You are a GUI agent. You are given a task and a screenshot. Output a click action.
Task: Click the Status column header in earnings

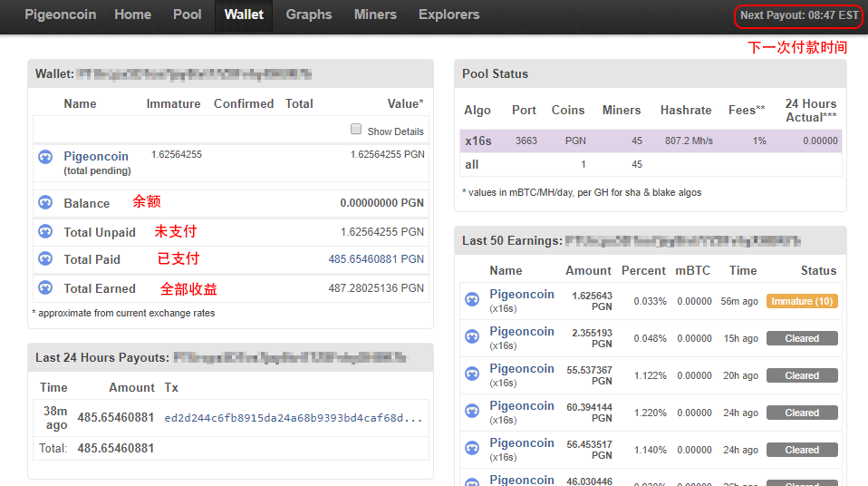click(x=818, y=270)
